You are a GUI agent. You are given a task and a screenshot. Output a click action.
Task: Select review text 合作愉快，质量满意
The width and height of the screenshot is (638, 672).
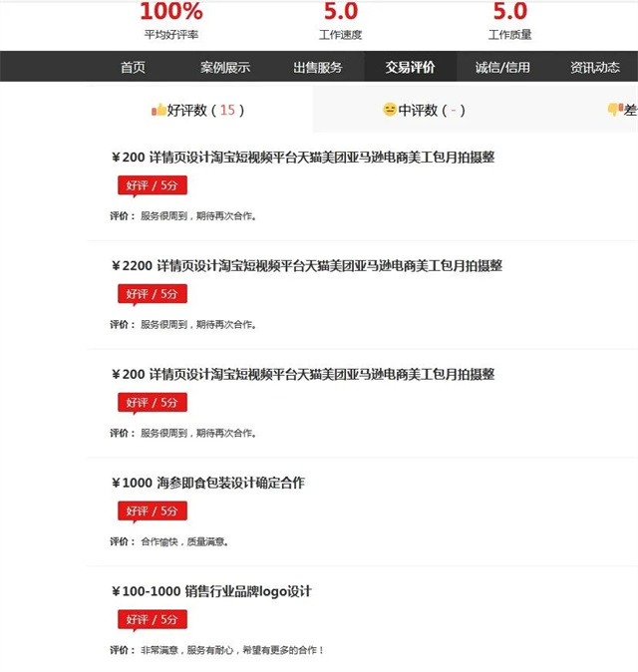click(184, 542)
